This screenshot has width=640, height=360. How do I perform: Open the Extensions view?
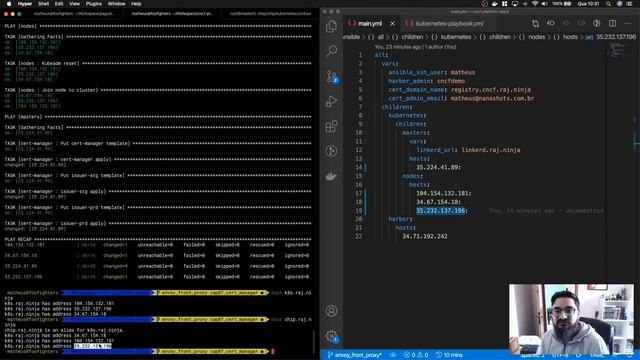[x=331, y=126]
